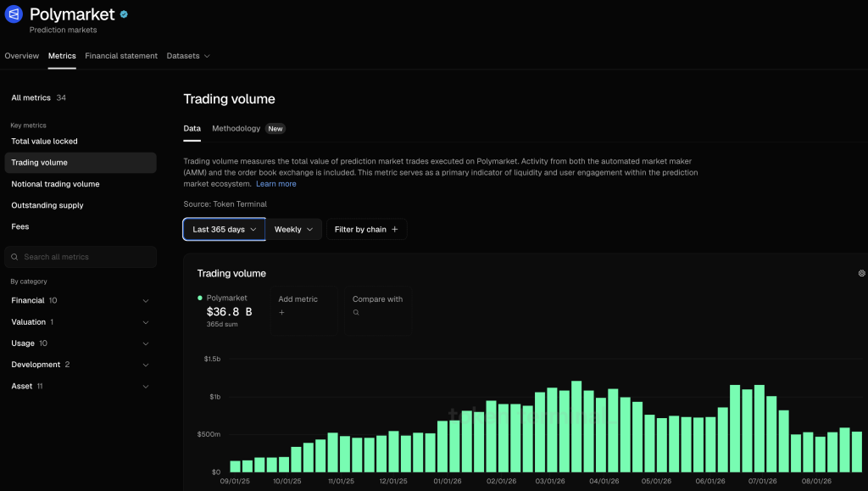Viewport: 868px width, 491px height.
Task: Switch to the Methodology tab
Action: 236,128
